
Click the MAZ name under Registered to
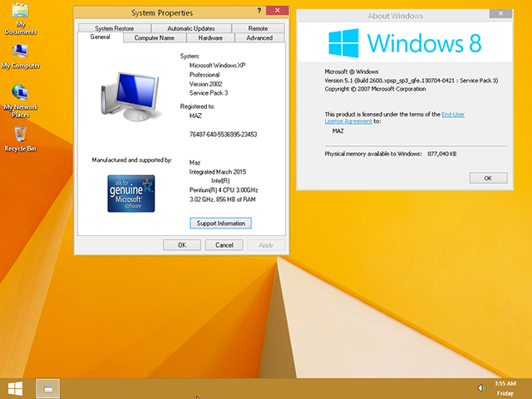click(195, 116)
